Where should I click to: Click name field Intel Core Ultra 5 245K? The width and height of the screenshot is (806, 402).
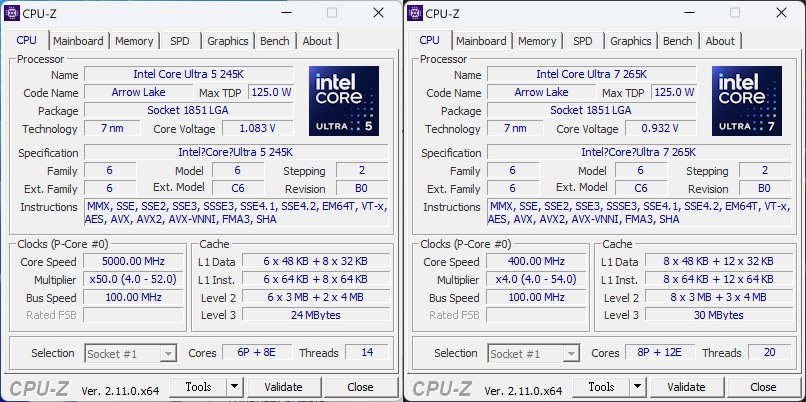[x=189, y=74]
